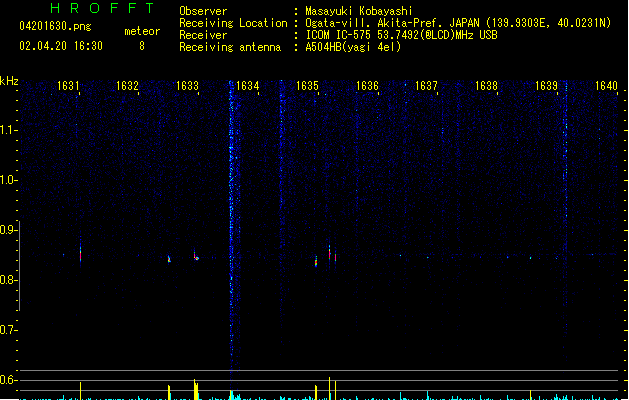The height and width of the screenshot is (400, 629).
Task: Click the meteor count 8
Action: [142, 46]
